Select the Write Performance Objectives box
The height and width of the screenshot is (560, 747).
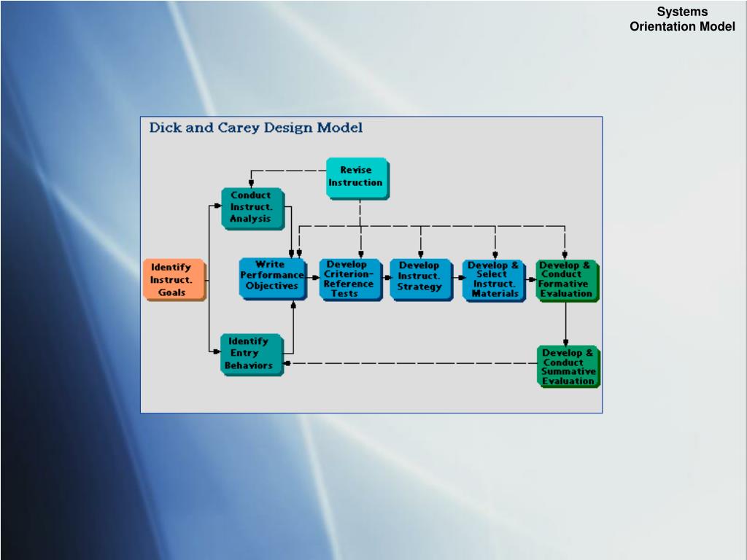(273, 279)
